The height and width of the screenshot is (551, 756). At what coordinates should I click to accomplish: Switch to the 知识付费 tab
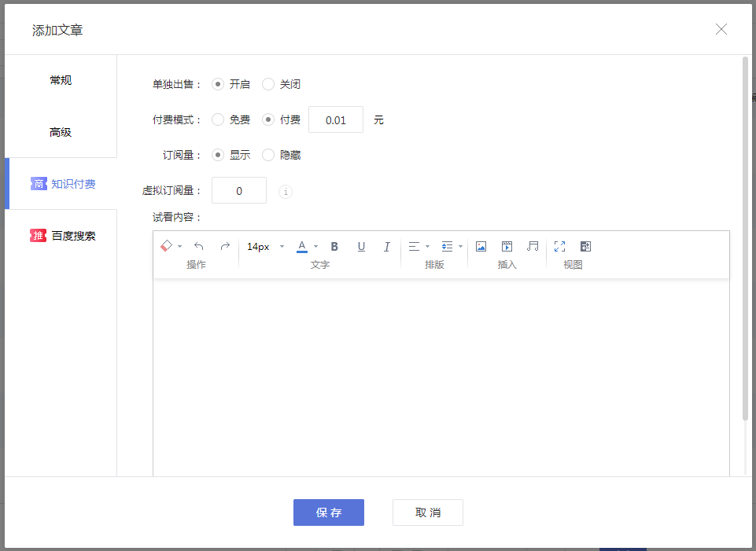pos(61,183)
